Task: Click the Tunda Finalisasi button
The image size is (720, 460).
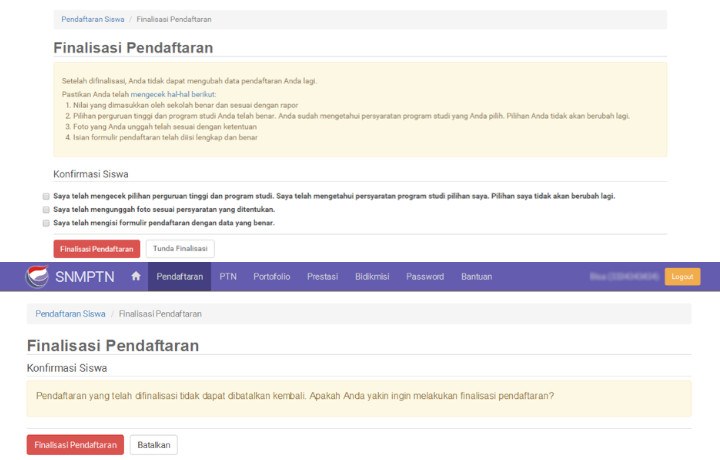Action: [x=180, y=248]
